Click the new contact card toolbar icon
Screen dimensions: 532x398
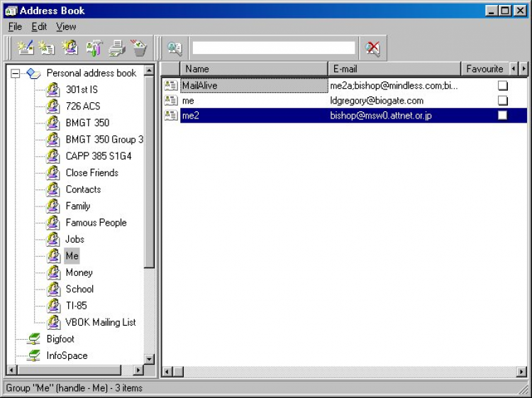(47, 48)
